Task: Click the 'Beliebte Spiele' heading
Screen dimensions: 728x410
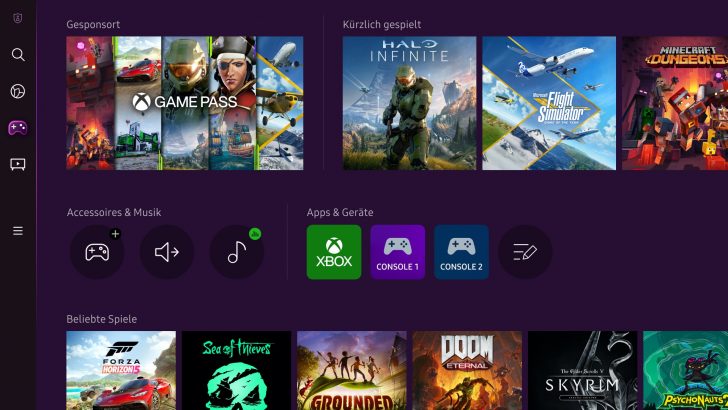Action: (102, 319)
